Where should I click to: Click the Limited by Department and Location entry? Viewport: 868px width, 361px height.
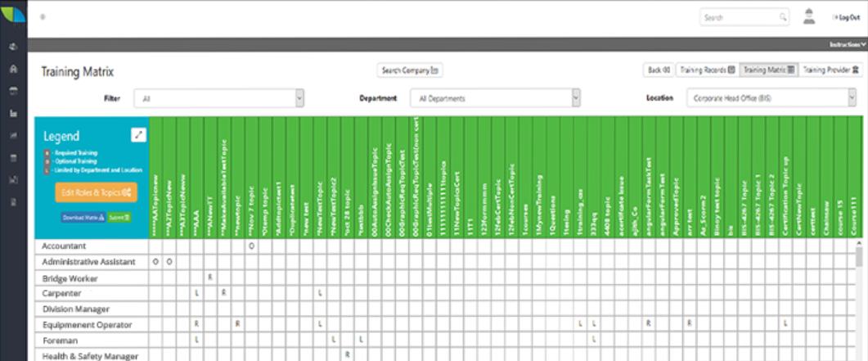click(93, 169)
